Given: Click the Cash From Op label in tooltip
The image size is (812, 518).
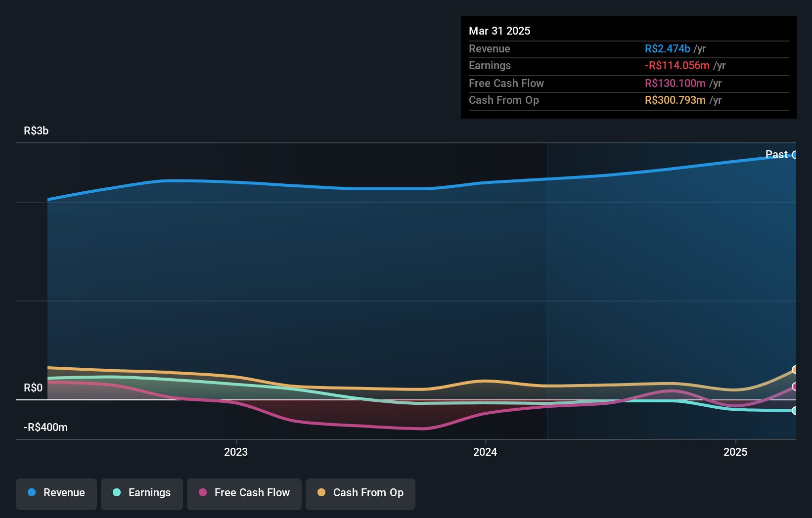Looking at the screenshot, I should (x=503, y=100).
